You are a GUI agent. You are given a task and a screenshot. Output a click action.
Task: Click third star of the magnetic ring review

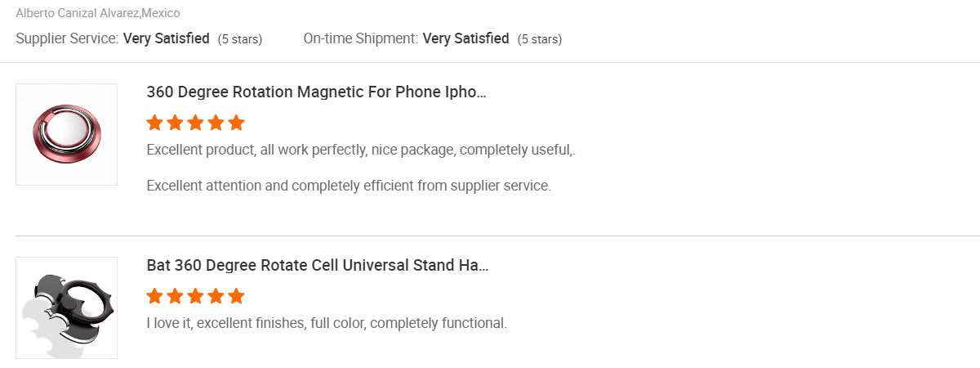click(x=195, y=123)
